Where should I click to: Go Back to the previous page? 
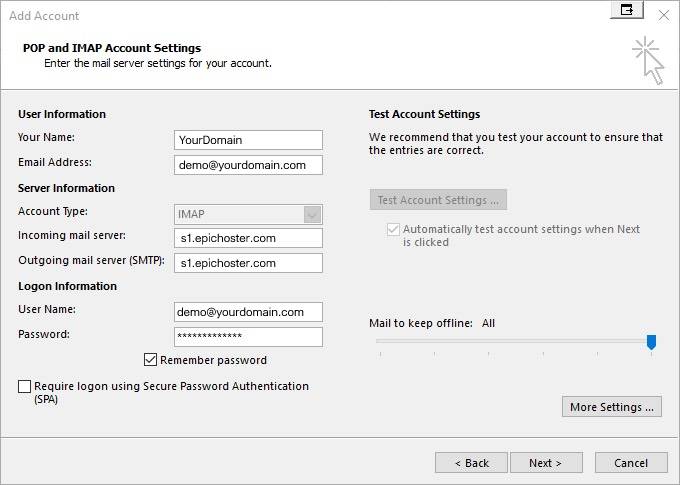(x=471, y=463)
